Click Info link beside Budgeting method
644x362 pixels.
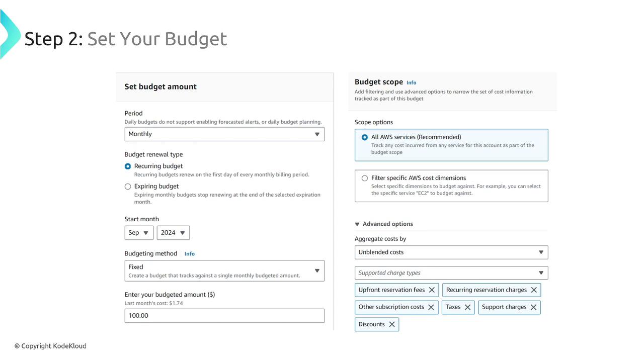pos(189,254)
